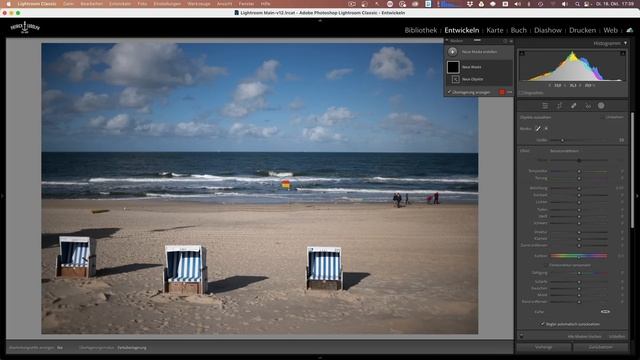The height and width of the screenshot is (360, 640).
Task: Select the Neue Objekt mask component icon
Action: pyautogui.click(x=456, y=79)
